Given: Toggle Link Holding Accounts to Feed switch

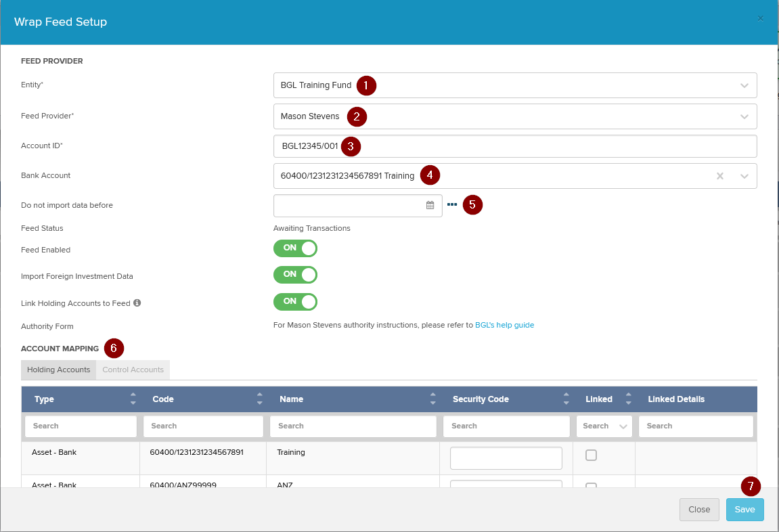Looking at the screenshot, I should pos(295,301).
